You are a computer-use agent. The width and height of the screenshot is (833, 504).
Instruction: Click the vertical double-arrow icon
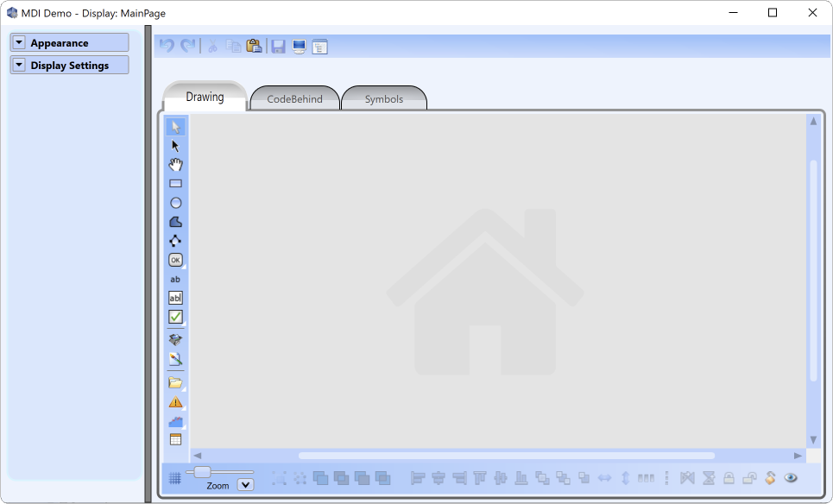pyautogui.click(x=625, y=478)
